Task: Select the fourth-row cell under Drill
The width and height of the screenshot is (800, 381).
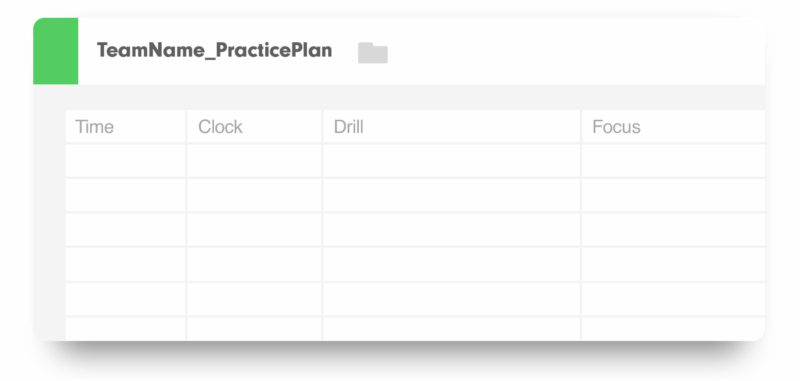Action: 452,265
